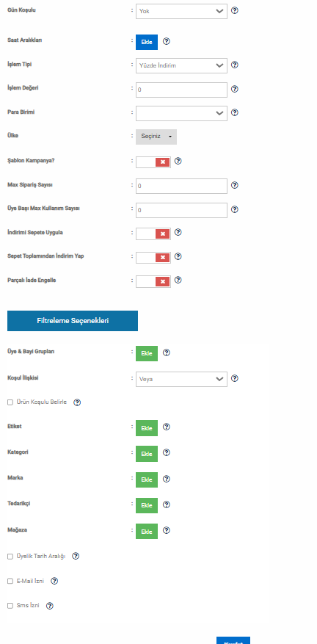Click help icon beside Max Sipariş Sayısı

[x=235, y=185]
